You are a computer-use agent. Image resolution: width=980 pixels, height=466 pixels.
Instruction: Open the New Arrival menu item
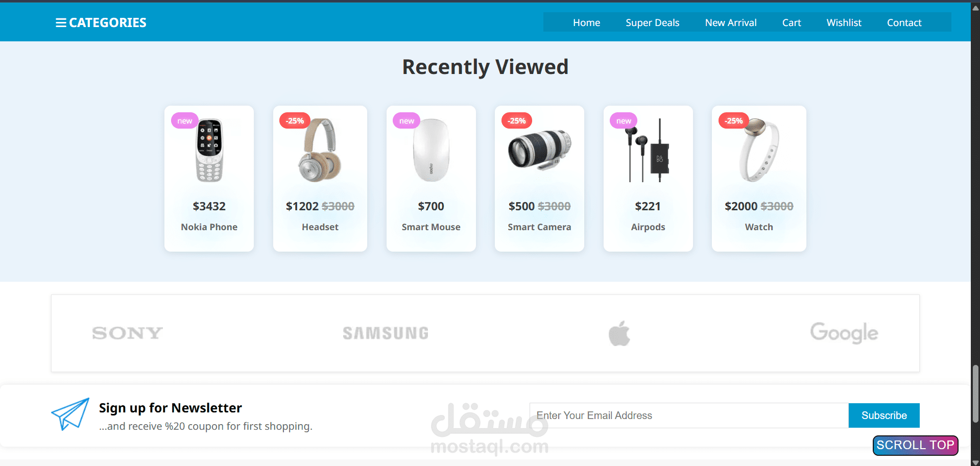730,22
